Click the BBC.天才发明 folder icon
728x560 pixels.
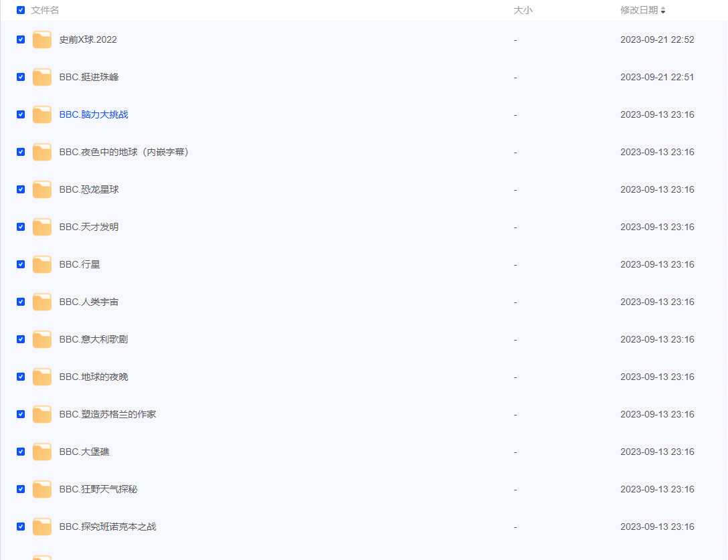(x=42, y=227)
